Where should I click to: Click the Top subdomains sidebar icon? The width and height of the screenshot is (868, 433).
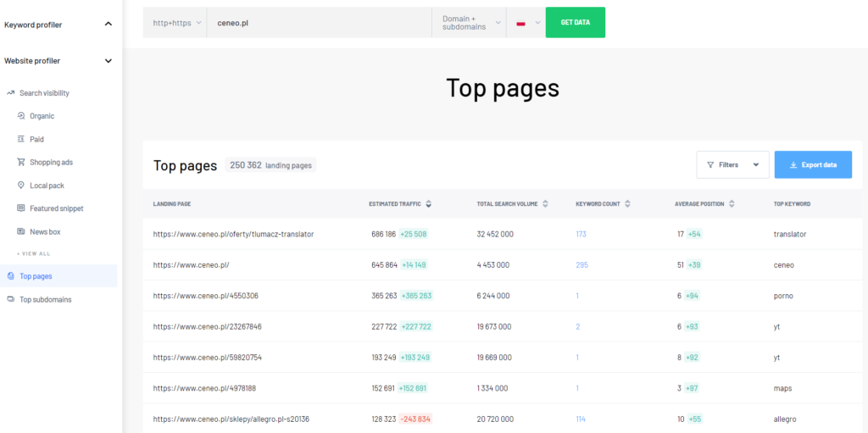coord(11,299)
